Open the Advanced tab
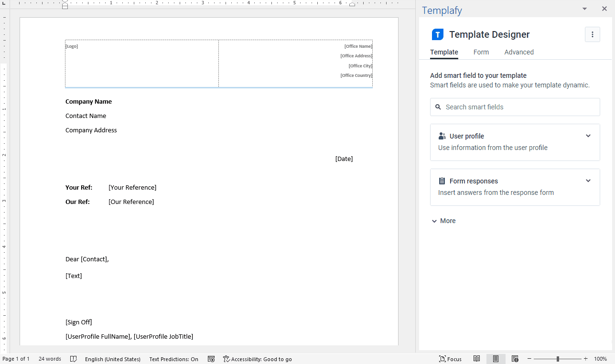The image size is (615, 364). click(519, 52)
